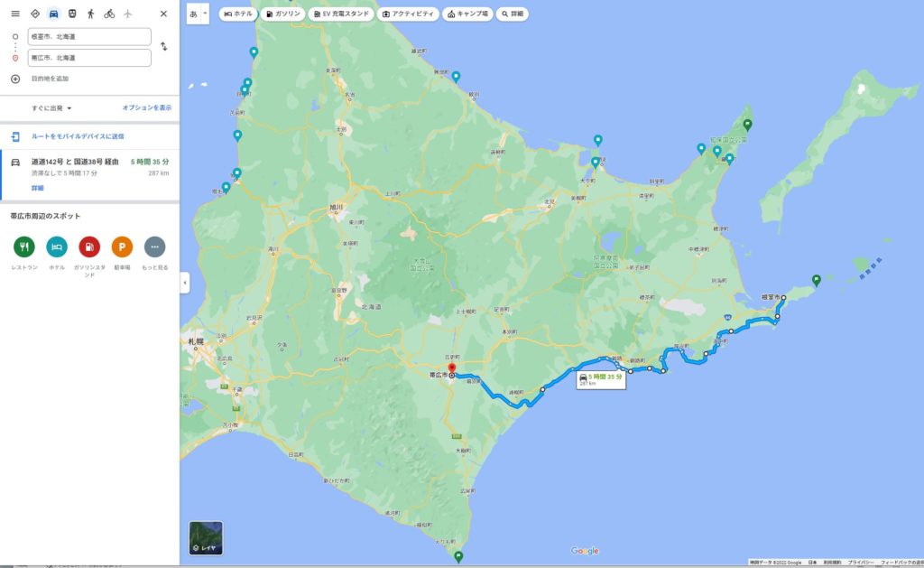Send route to mobile device
Viewport: 924px width, 568px height.
click(77, 136)
